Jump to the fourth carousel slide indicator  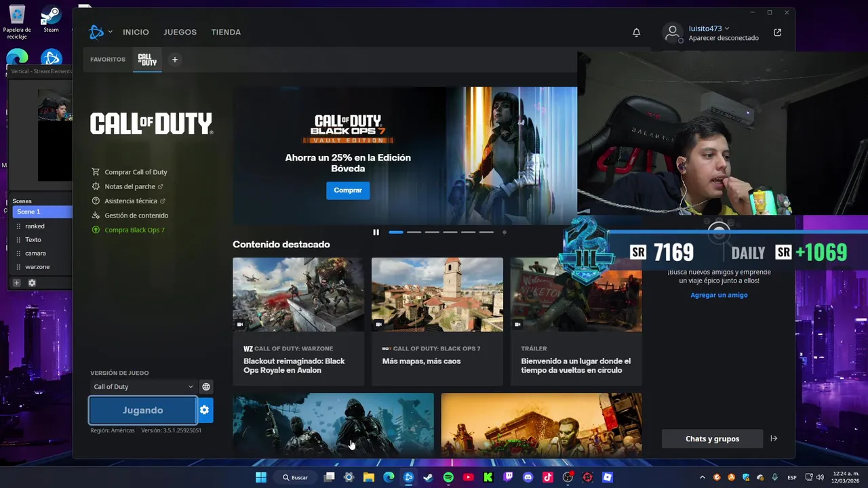click(450, 232)
